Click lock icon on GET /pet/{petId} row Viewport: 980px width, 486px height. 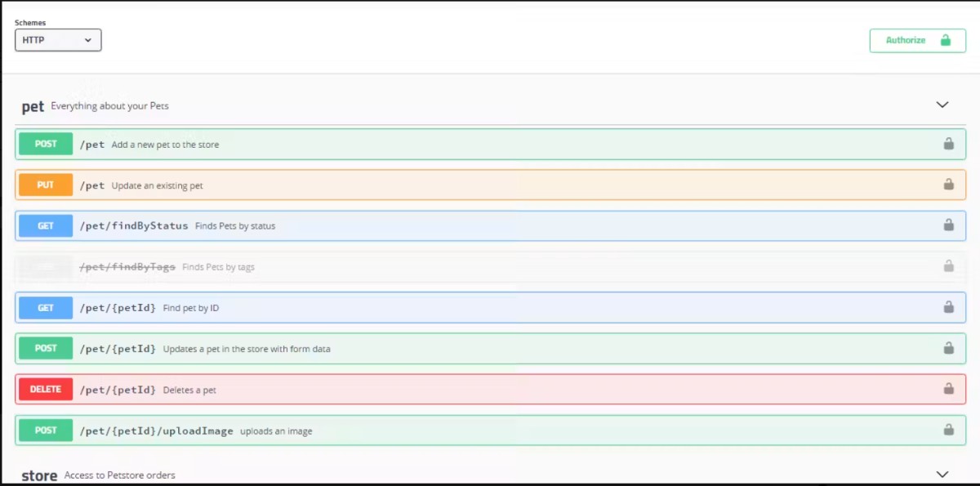[x=948, y=307]
